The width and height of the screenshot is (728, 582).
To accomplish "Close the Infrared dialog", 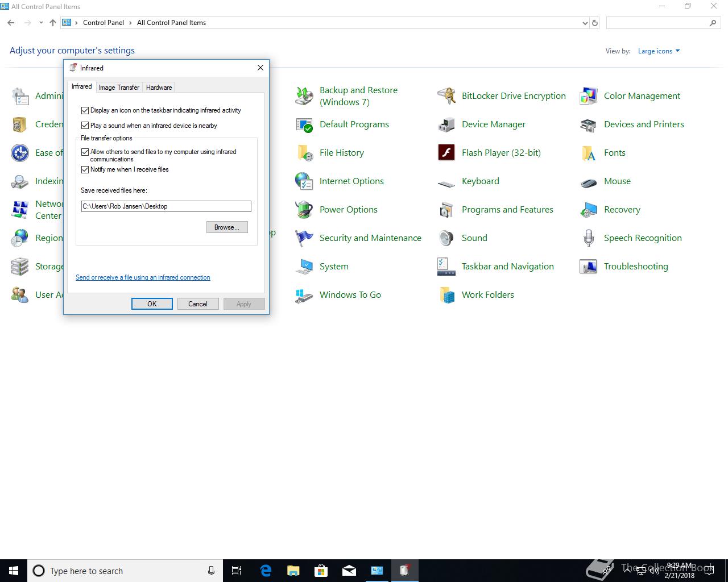I will tap(260, 68).
